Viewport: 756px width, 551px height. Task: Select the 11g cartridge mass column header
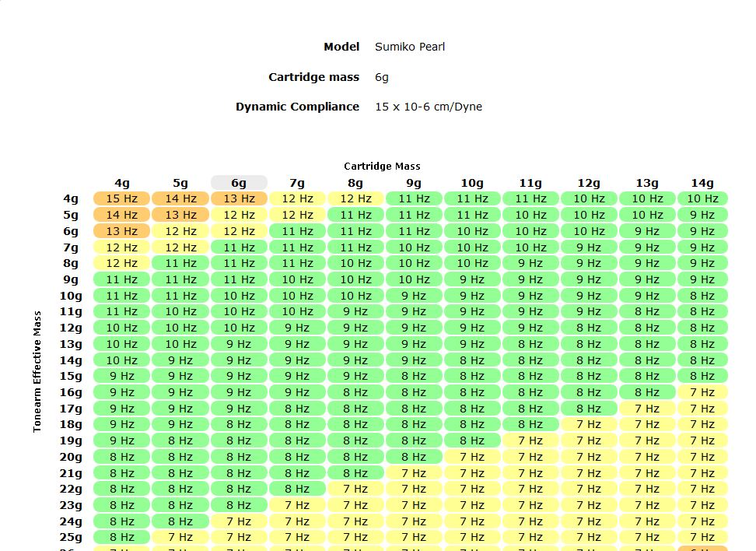[x=530, y=183]
